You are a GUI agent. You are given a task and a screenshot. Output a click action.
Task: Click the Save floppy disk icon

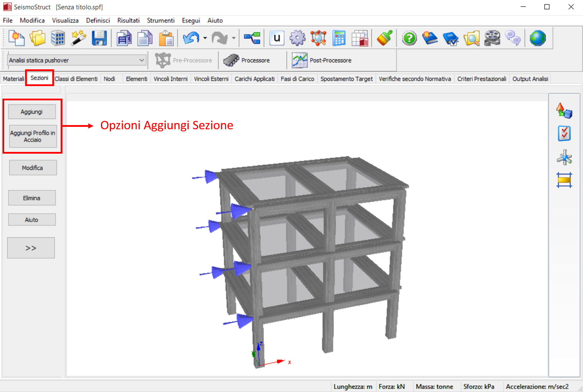point(99,38)
